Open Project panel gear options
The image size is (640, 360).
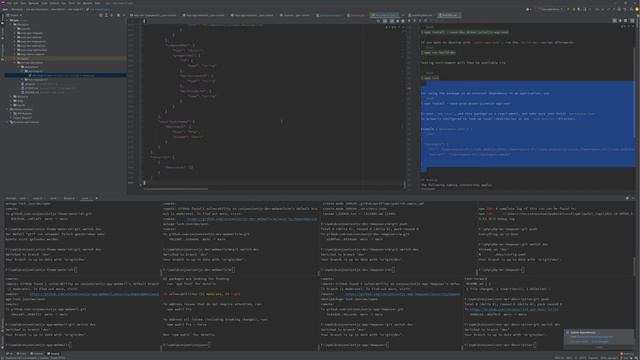pyautogui.click(x=118, y=15)
